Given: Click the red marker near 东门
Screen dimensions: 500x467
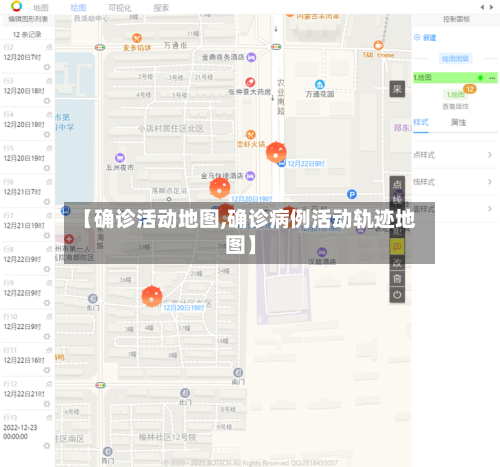Looking at the screenshot, I should click(x=152, y=296).
